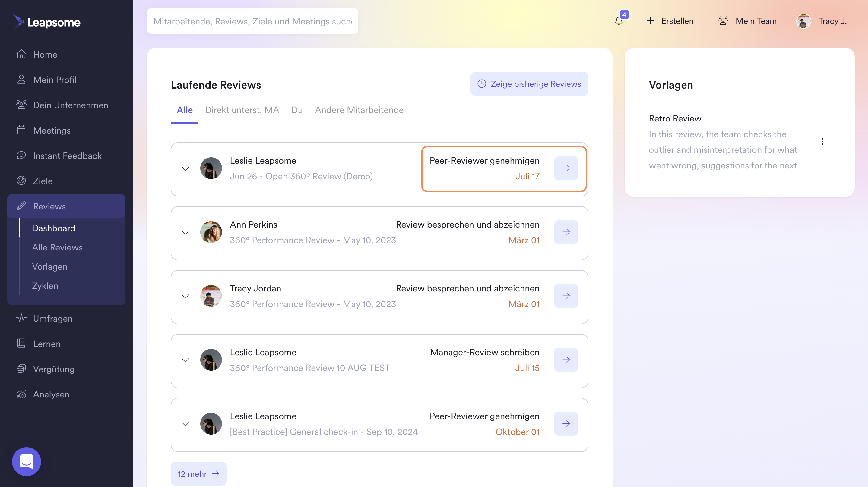The image size is (868, 487).
Task: Open Retro Review three-dot menu
Action: click(x=822, y=141)
